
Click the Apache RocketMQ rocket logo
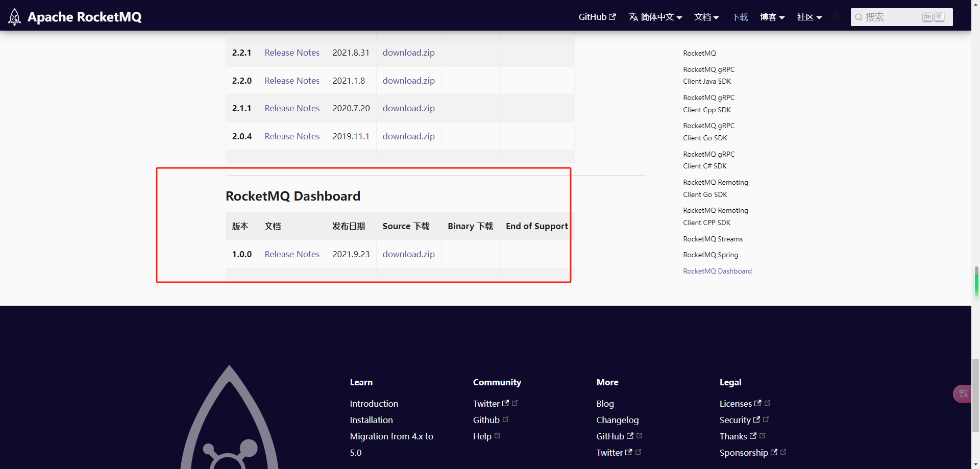pos(14,17)
